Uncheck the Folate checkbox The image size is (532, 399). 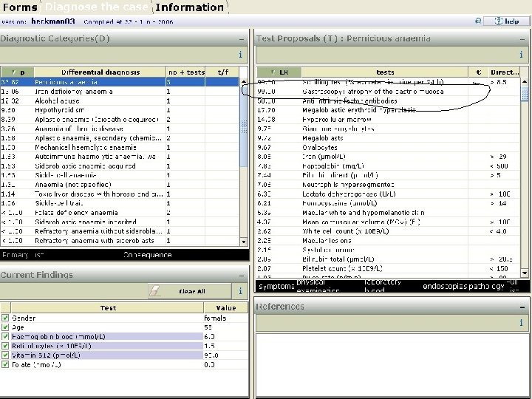click(x=5, y=364)
